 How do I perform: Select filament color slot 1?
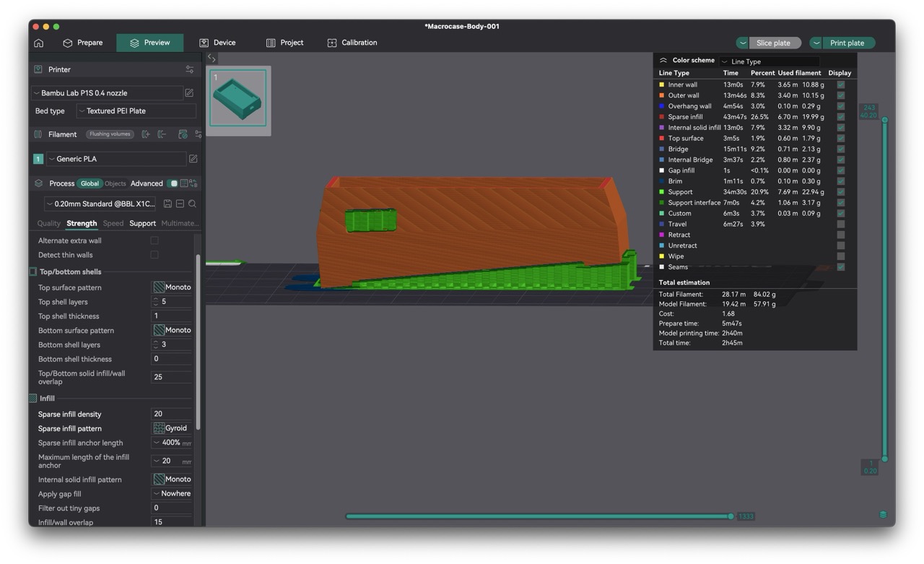[x=38, y=159]
